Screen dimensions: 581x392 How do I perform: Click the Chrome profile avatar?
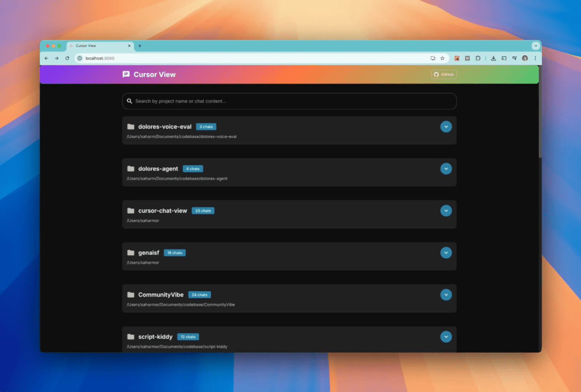point(525,58)
